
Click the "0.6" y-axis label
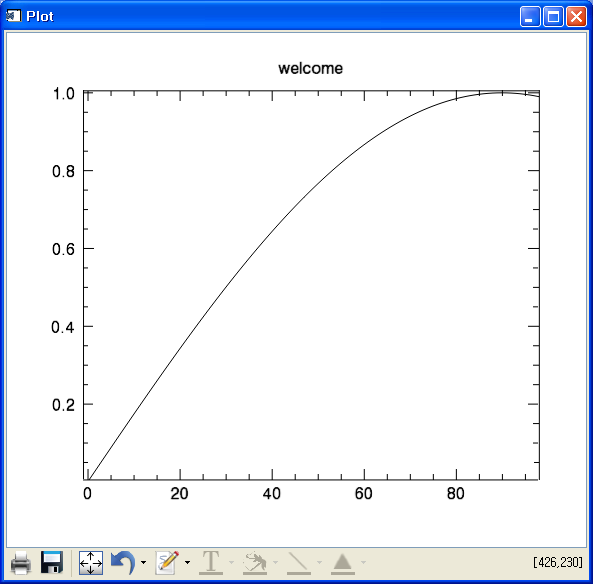64,249
